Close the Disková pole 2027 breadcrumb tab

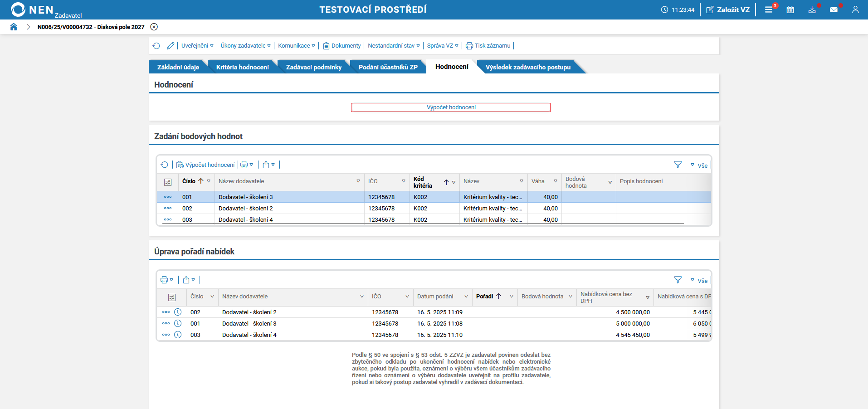(x=154, y=27)
